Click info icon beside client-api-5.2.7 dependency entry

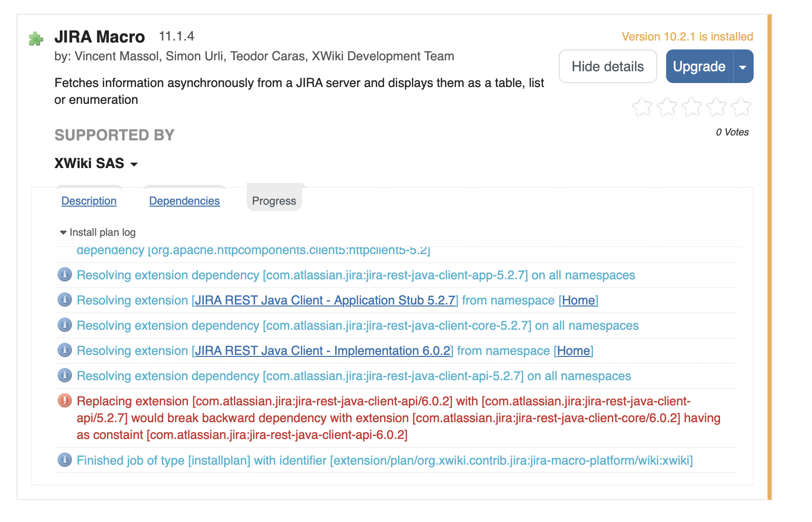[65, 376]
